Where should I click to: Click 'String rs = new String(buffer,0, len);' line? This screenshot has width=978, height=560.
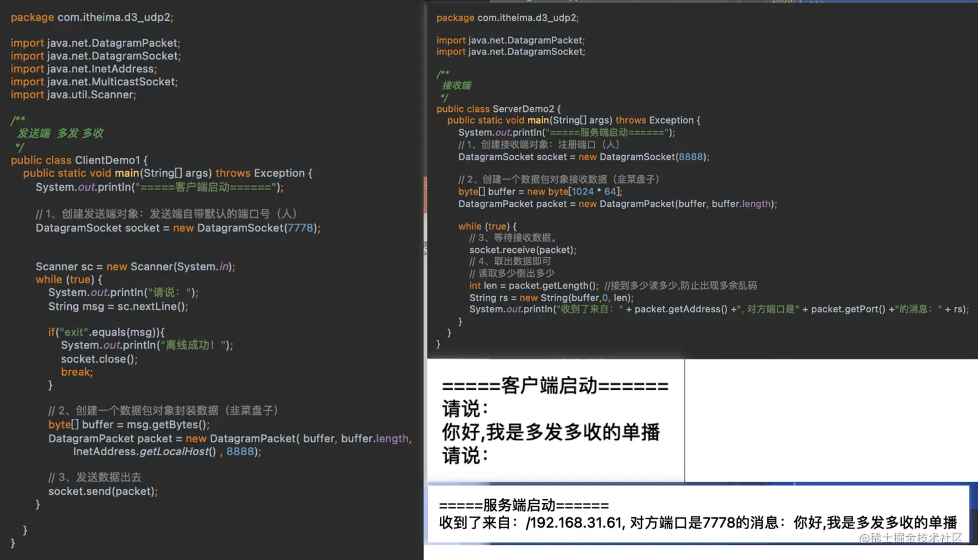pos(552,297)
